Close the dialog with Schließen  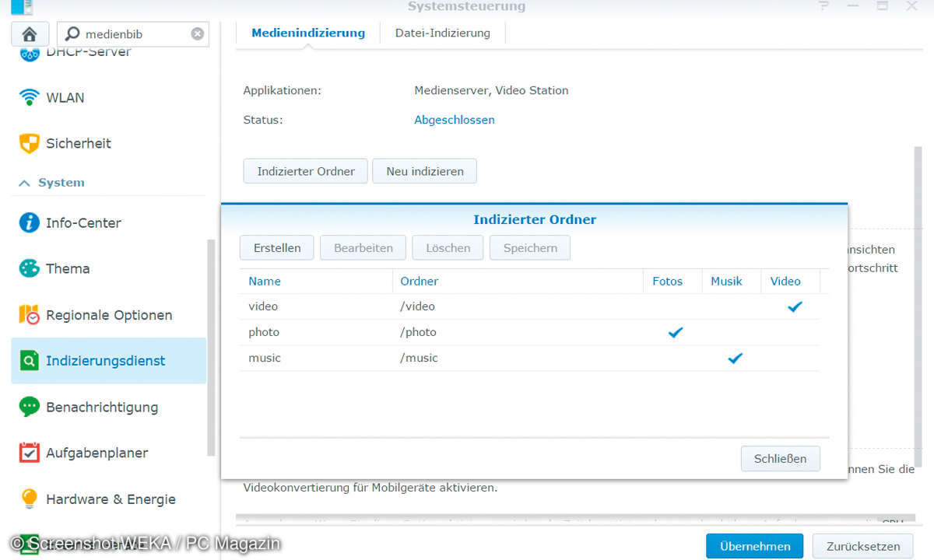781,459
